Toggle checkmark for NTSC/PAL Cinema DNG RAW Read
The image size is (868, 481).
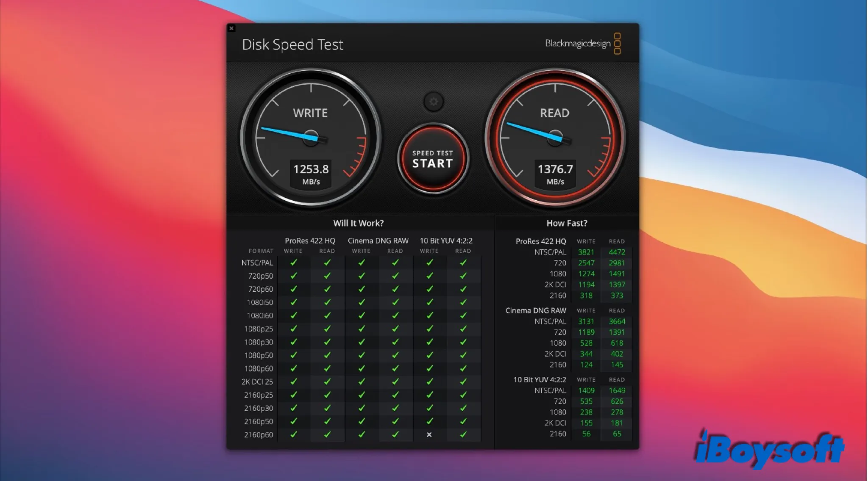pyautogui.click(x=395, y=263)
